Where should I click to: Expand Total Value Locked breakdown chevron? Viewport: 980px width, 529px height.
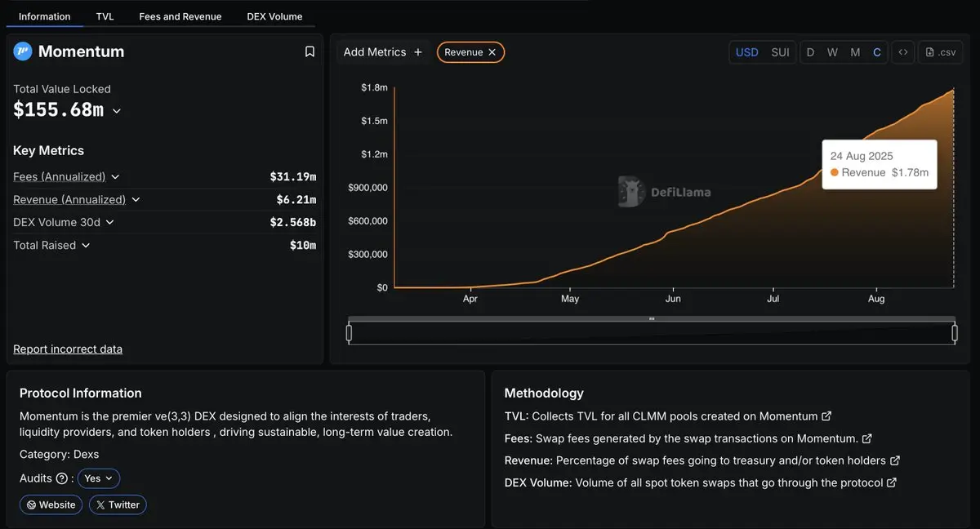click(117, 111)
